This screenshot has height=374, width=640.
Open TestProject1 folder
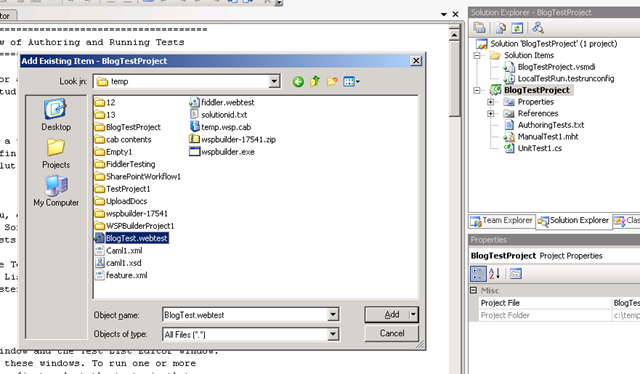(122, 189)
